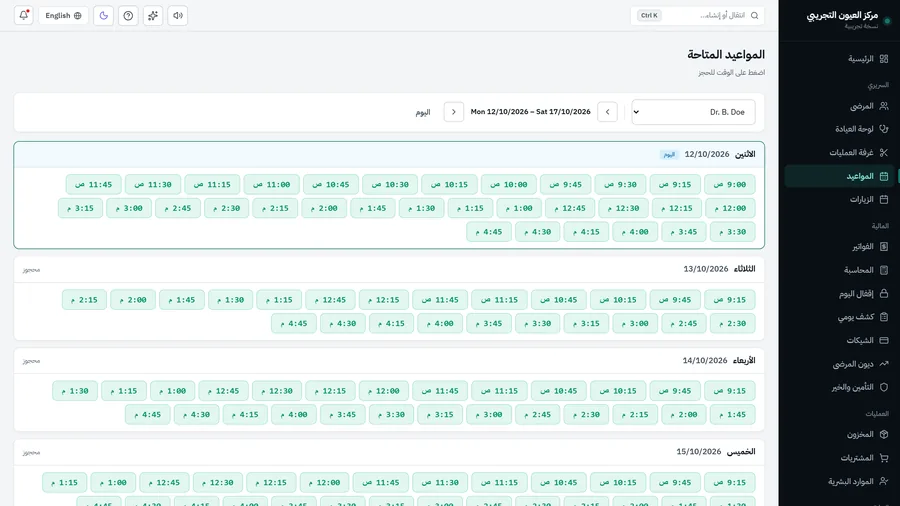Viewport: 900px width, 506px height.
Task: Click the لوحة العيادة stethoscope icon
Action: point(884,129)
